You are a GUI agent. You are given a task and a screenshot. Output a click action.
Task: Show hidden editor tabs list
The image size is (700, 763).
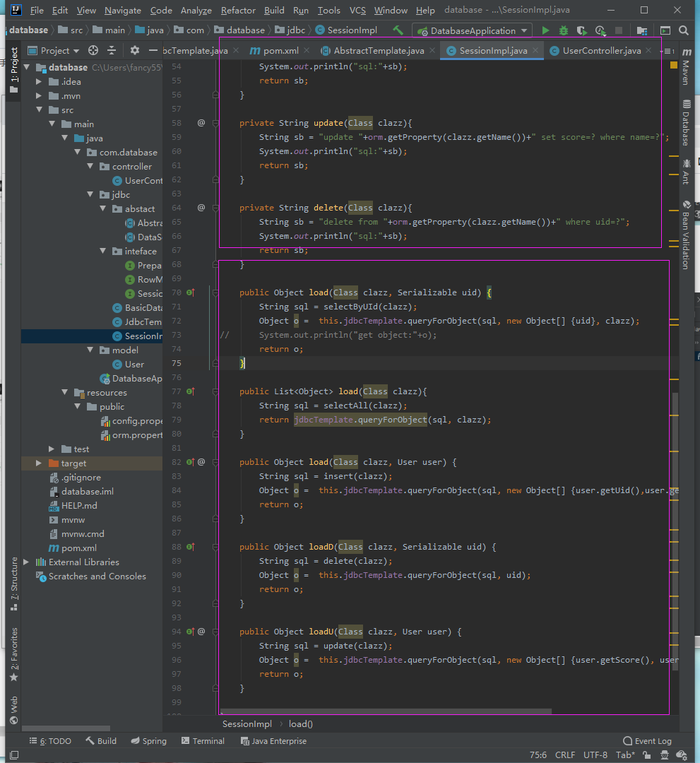coord(668,51)
